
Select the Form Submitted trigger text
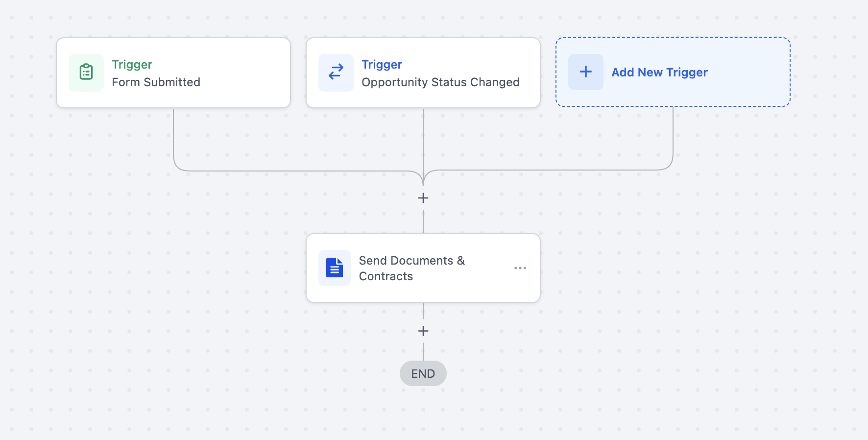pos(156,82)
